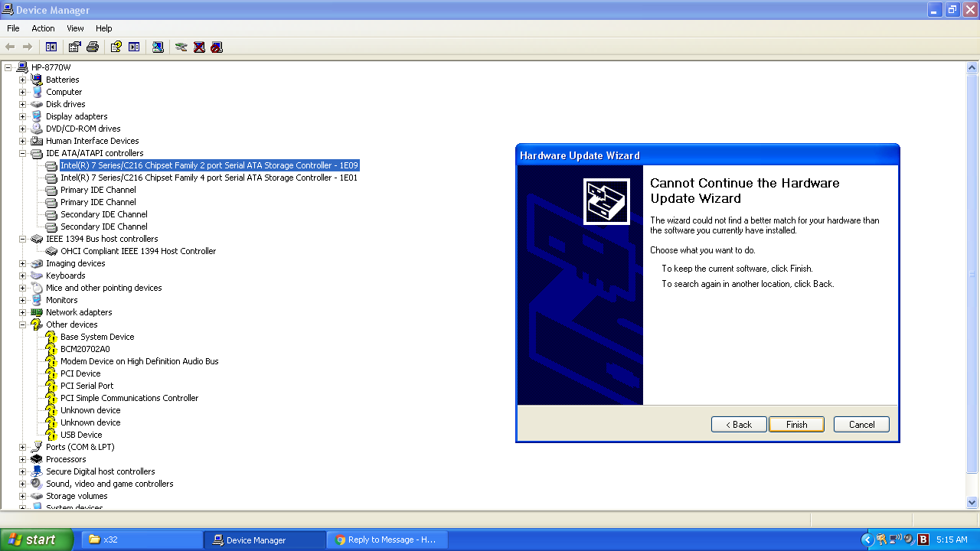Viewport: 980px width, 551px height.
Task: Expand the Human Interface Devices node
Action: tap(22, 141)
